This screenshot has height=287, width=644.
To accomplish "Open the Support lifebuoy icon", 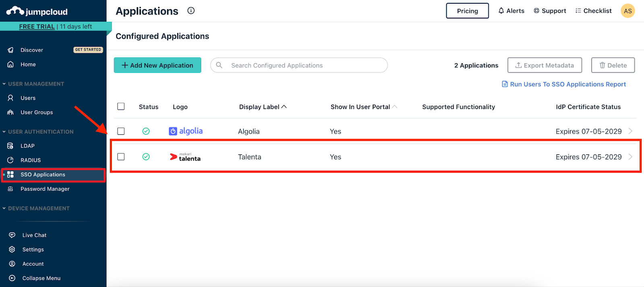I will [537, 11].
